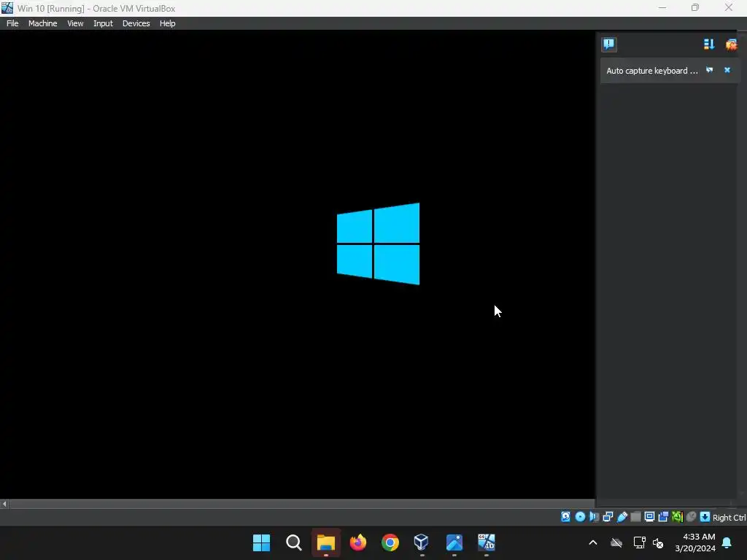This screenshot has height=560, width=747.
Task: Click the muted volume tray icon
Action: tap(658, 542)
